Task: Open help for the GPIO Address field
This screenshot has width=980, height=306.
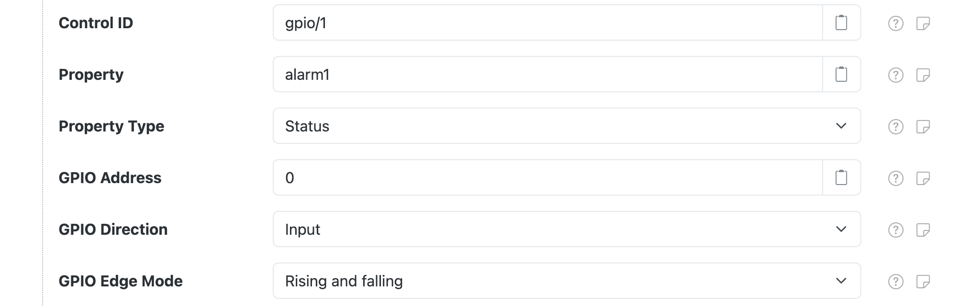Action: 895,177
